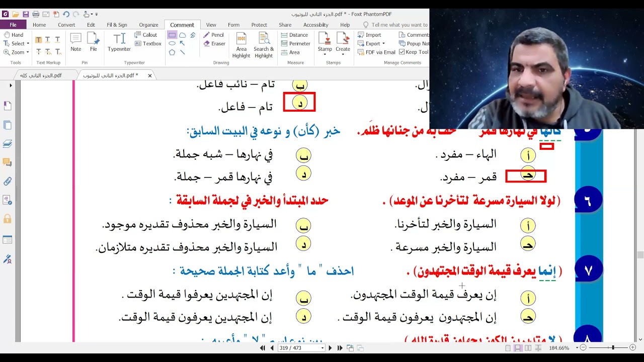Select the Hand tool
The width and height of the screenshot is (644, 362).
tap(14, 35)
